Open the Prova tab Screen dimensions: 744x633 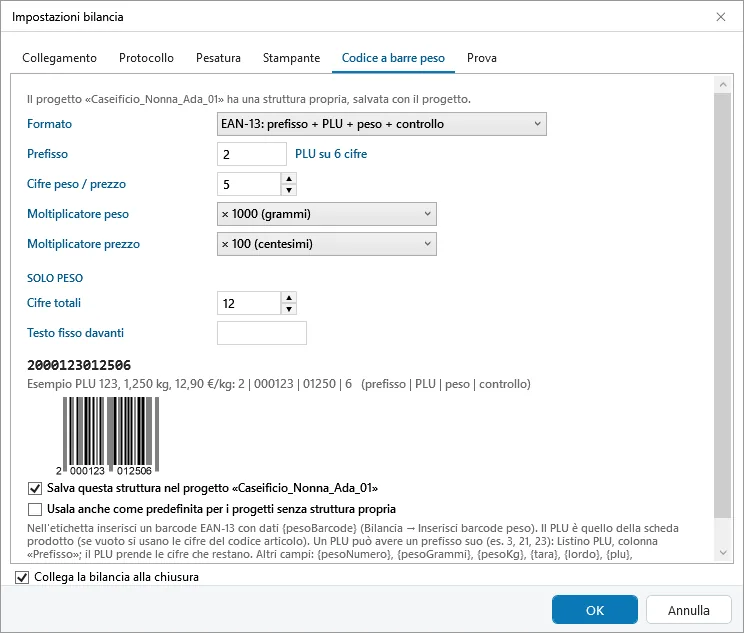click(482, 58)
